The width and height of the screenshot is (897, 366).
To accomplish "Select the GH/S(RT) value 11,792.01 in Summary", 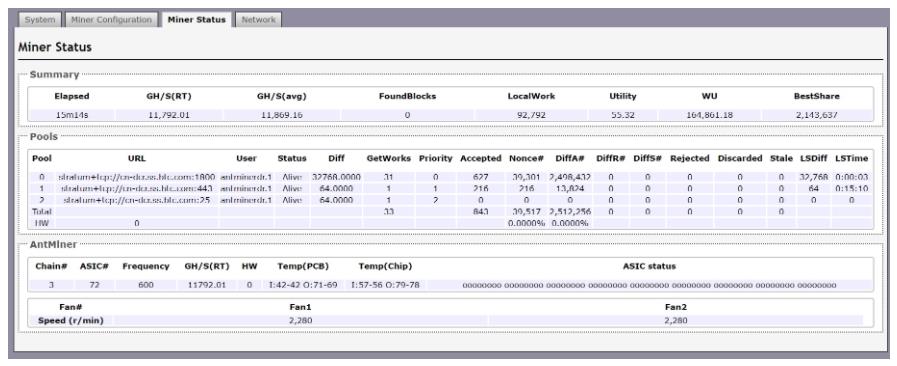I will [x=169, y=115].
